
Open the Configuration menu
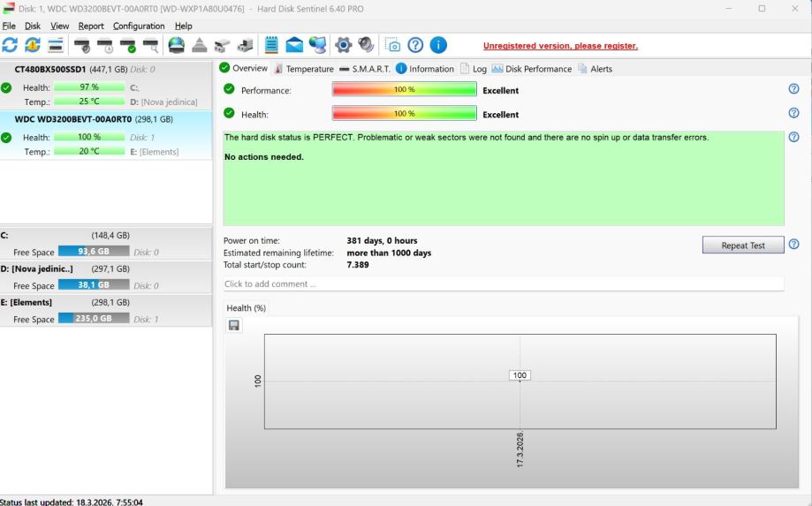coord(139,26)
